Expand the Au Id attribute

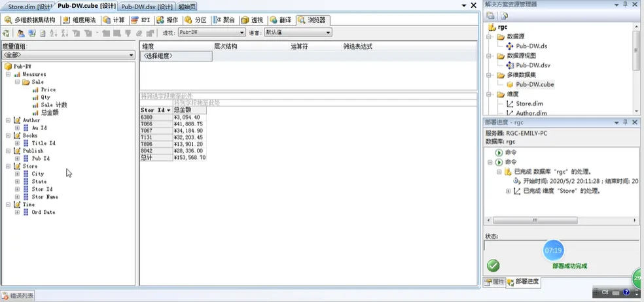point(17,128)
